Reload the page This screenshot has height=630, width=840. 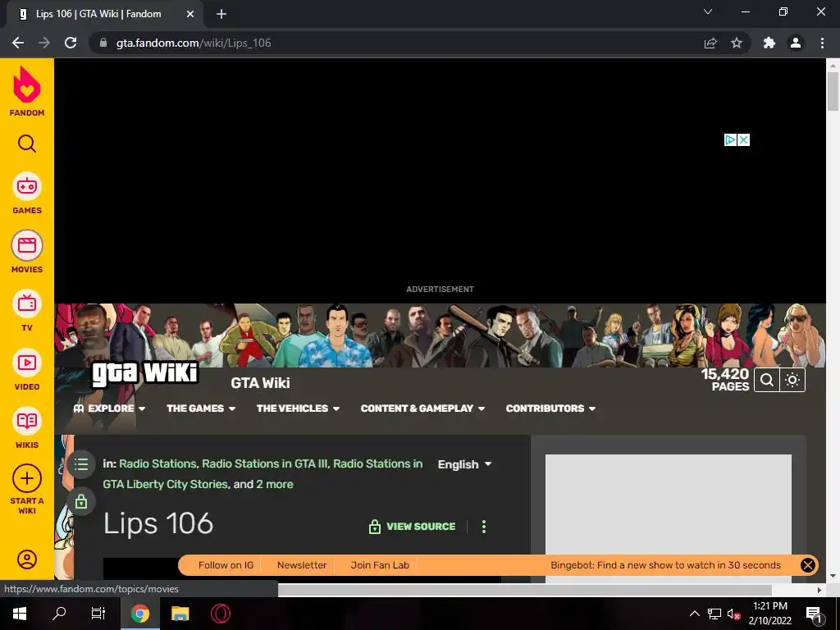point(71,43)
